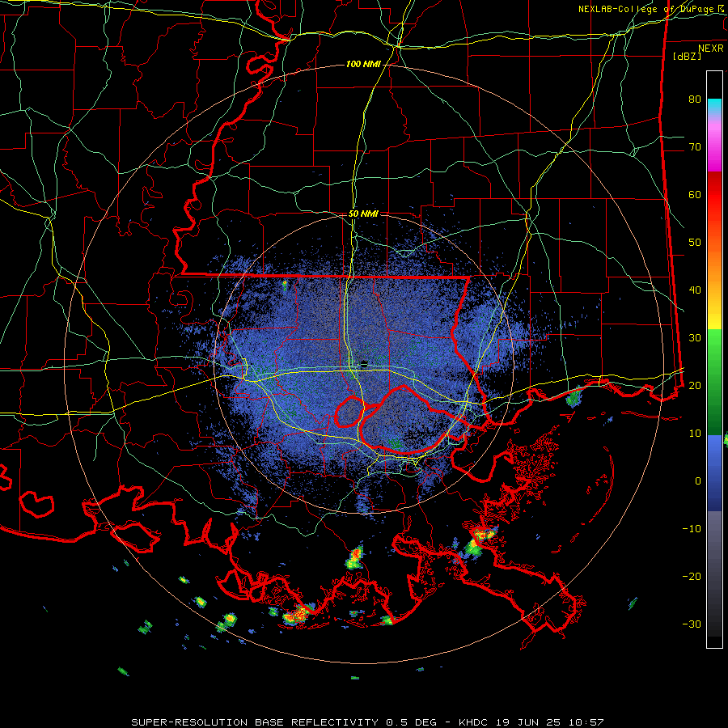Click the 70 value on the dBZ scale
Image resolution: width=728 pixels, height=728 pixels.
coord(695,147)
